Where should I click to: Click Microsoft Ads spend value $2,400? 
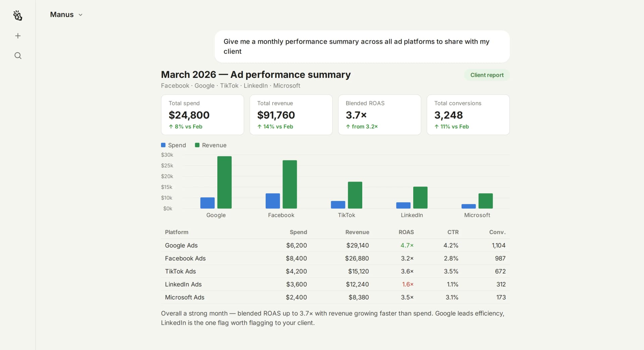(x=297, y=297)
